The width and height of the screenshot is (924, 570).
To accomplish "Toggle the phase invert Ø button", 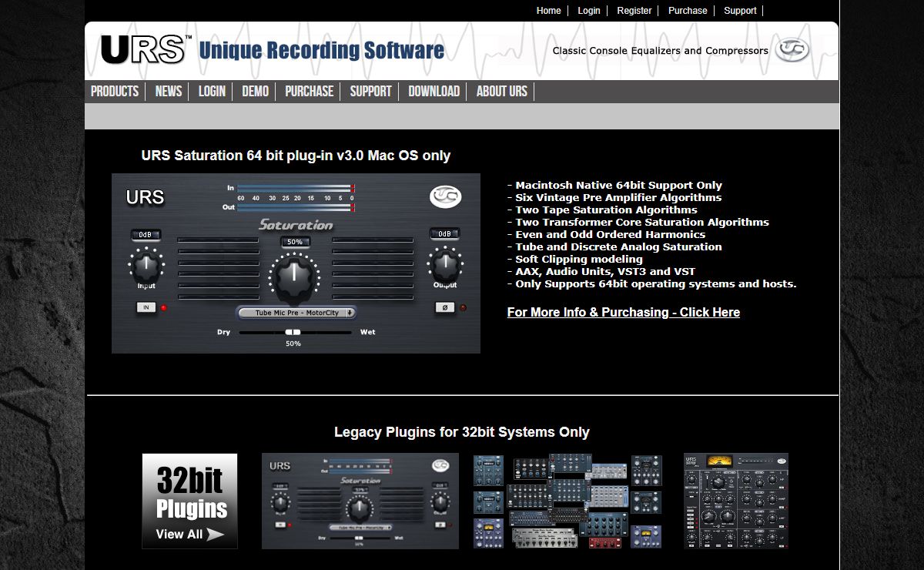I will [444, 307].
